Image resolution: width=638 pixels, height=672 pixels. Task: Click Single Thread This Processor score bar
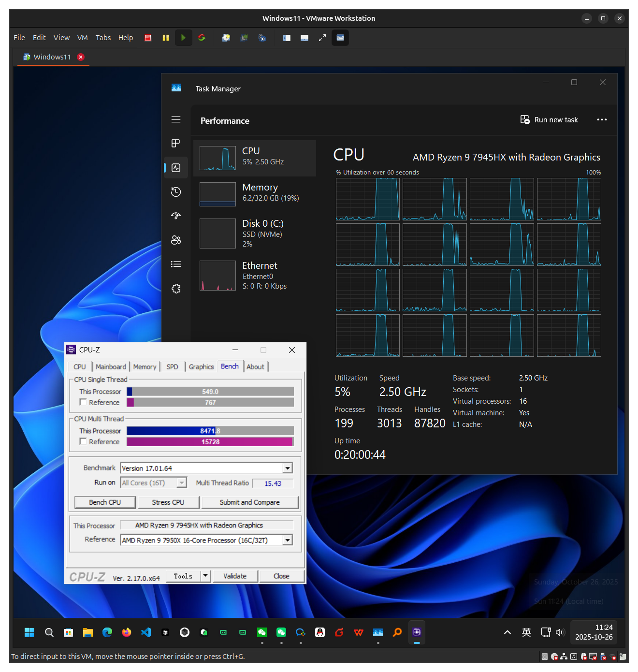(210, 392)
